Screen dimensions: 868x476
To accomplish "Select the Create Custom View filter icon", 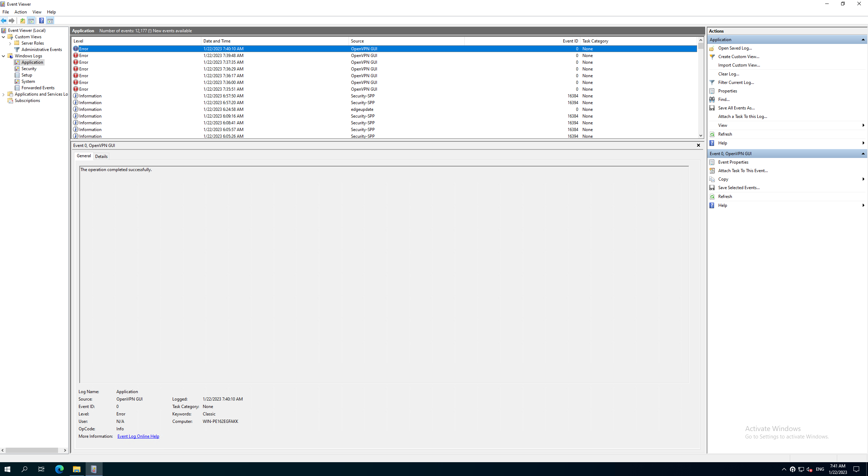I will point(712,56).
